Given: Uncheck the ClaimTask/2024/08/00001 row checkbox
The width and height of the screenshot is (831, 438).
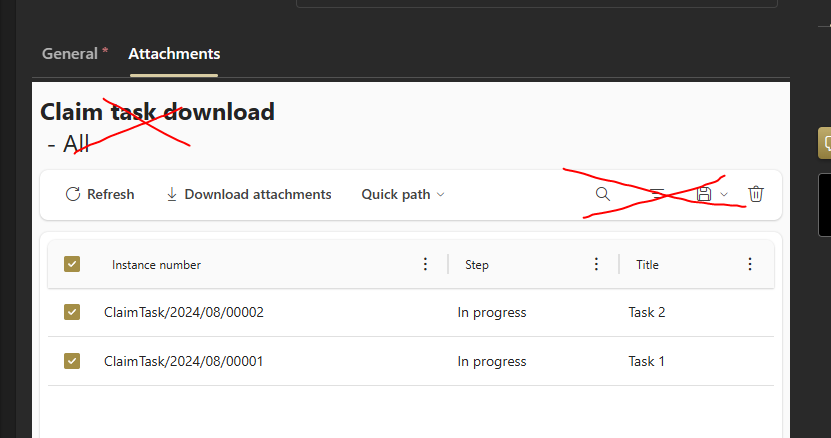Looking at the screenshot, I should (72, 361).
